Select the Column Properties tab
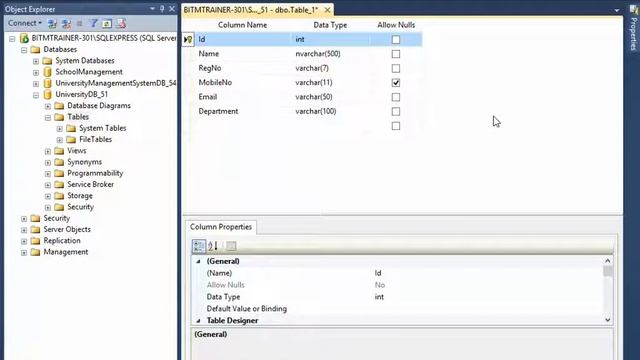Image resolution: width=640 pixels, height=360 pixels. [x=221, y=227]
